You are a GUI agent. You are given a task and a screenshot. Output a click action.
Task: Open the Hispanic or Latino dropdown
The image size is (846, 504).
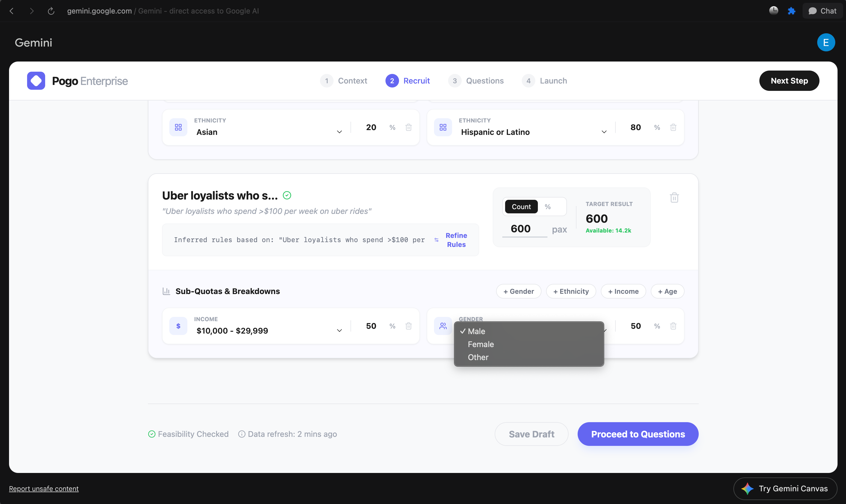604,132
